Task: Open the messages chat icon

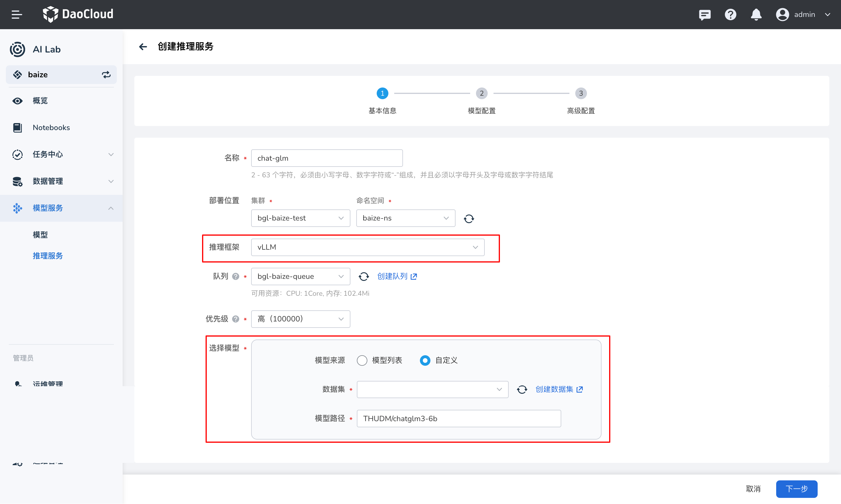Action: click(x=704, y=15)
